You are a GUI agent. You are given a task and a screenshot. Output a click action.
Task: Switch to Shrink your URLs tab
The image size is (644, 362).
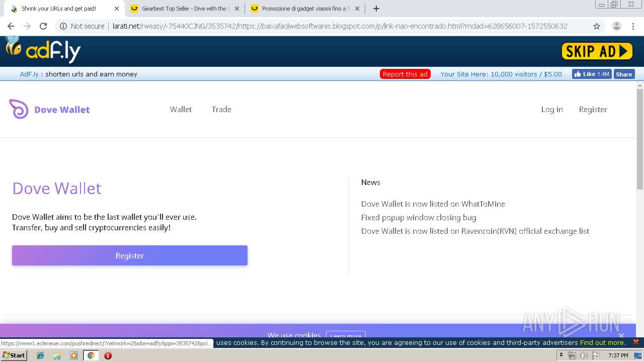tap(58, 9)
